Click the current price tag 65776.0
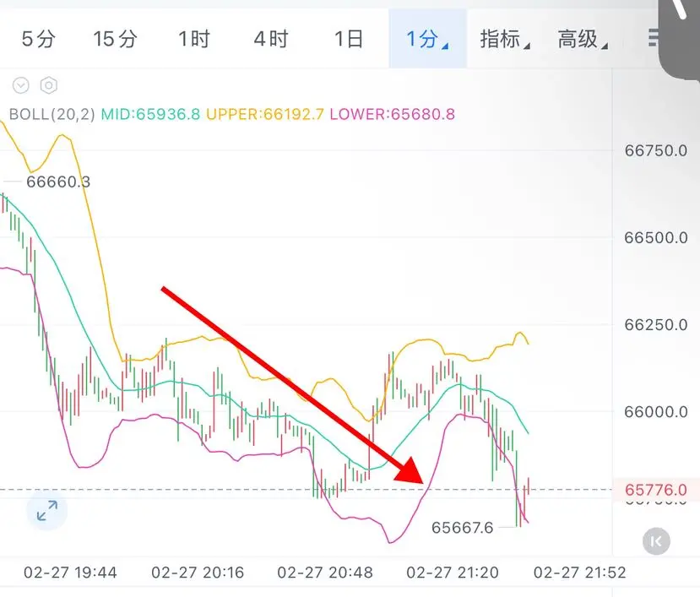 [x=656, y=490]
